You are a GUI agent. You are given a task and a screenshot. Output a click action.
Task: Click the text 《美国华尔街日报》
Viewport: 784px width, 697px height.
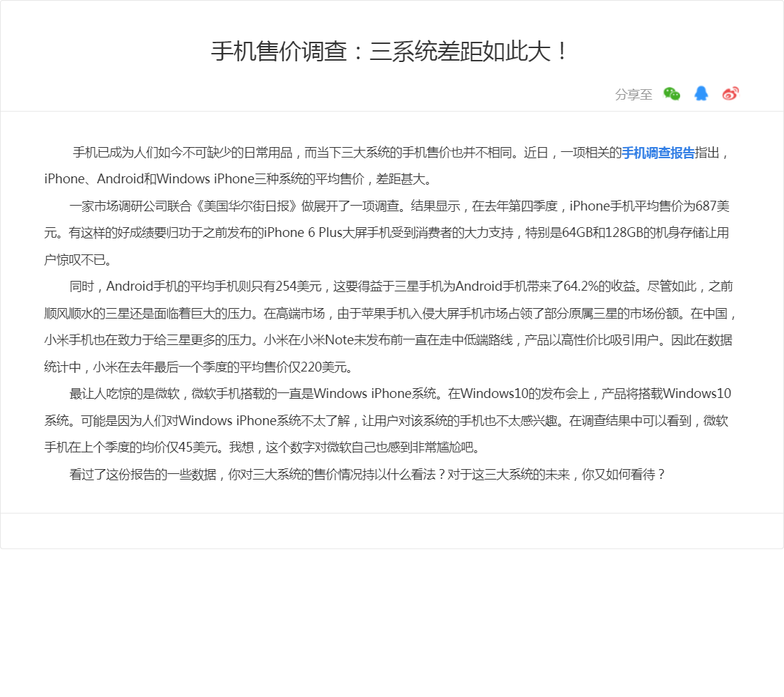[245, 206]
